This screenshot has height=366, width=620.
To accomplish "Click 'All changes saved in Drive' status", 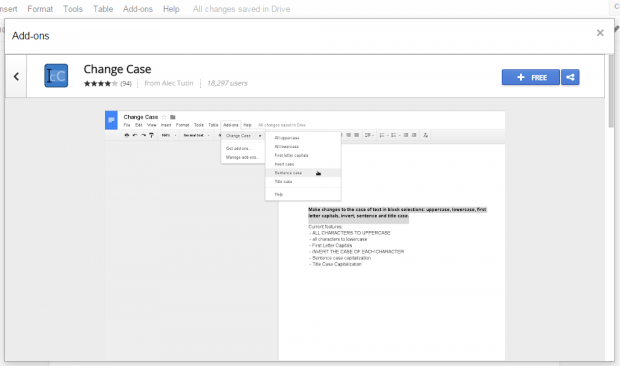I will click(241, 9).
